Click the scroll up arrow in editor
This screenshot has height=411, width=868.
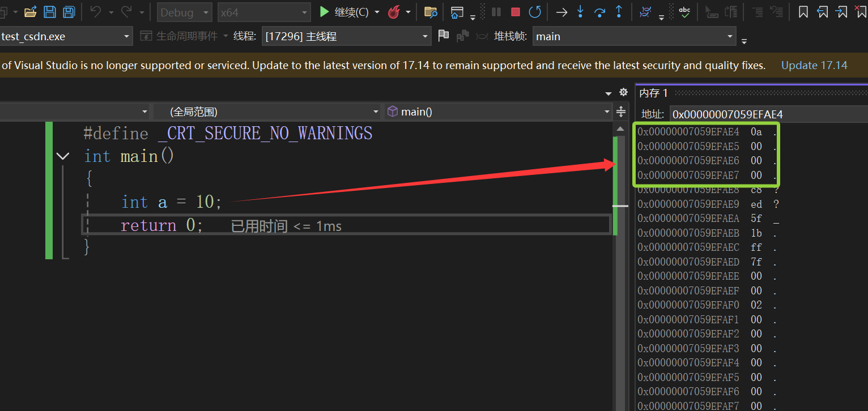click(x=621, y=129)
